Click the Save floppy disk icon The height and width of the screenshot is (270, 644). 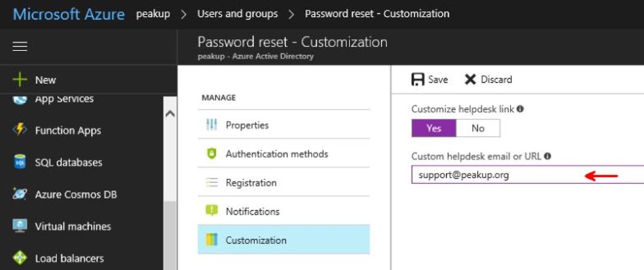417,79
